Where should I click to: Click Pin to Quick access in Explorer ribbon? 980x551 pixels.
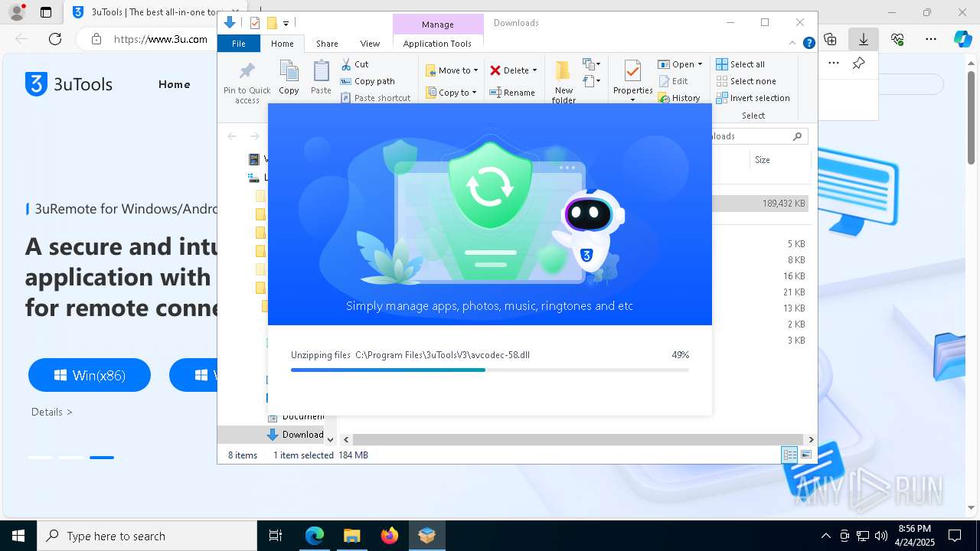click(247, 83)
